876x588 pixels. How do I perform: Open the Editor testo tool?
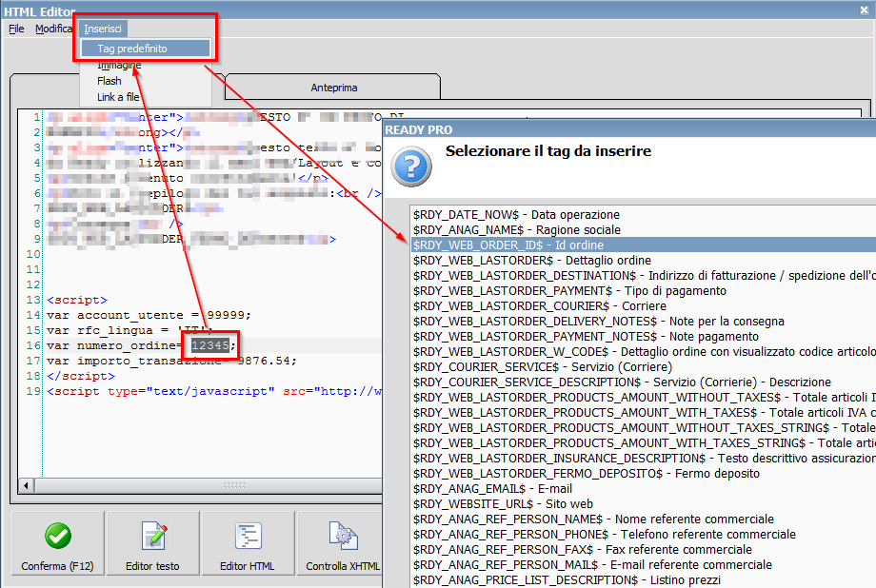coord(152,542)
